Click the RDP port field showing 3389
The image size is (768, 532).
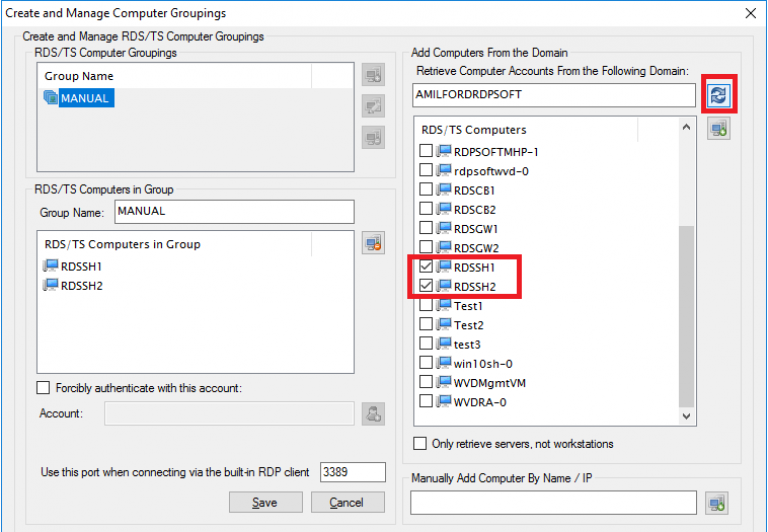[353, 472]
